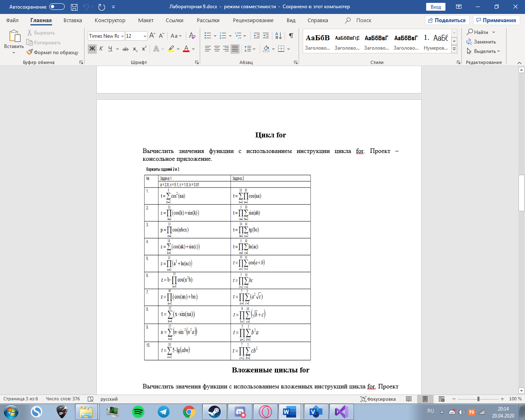
Task: Open the Файл tab
Action: pos(12,20)
